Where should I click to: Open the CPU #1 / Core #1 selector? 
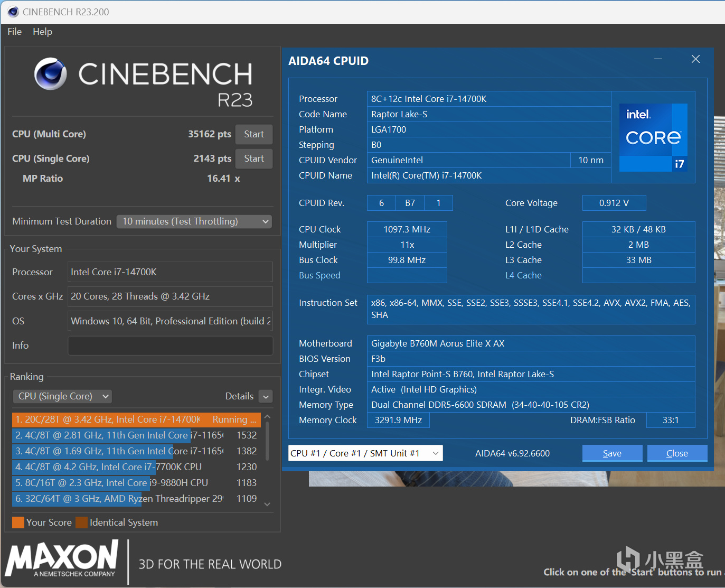(365, 453)
